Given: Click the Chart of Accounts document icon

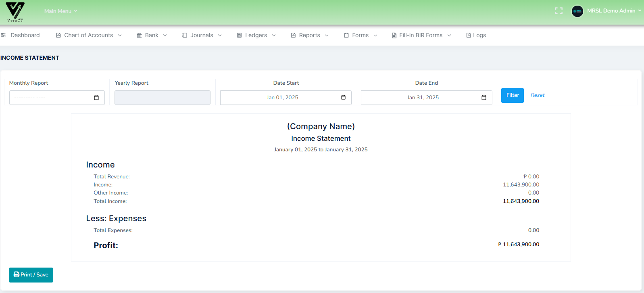Looking at the screenshot, I should 58,35.
